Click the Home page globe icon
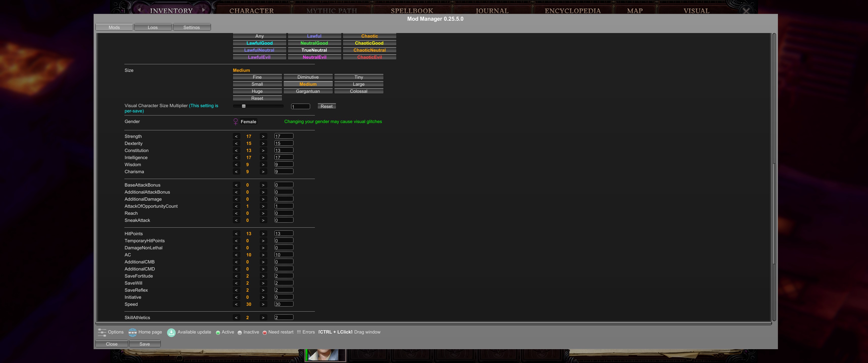This screenshot has height=363, width=868. click(132, 332)
